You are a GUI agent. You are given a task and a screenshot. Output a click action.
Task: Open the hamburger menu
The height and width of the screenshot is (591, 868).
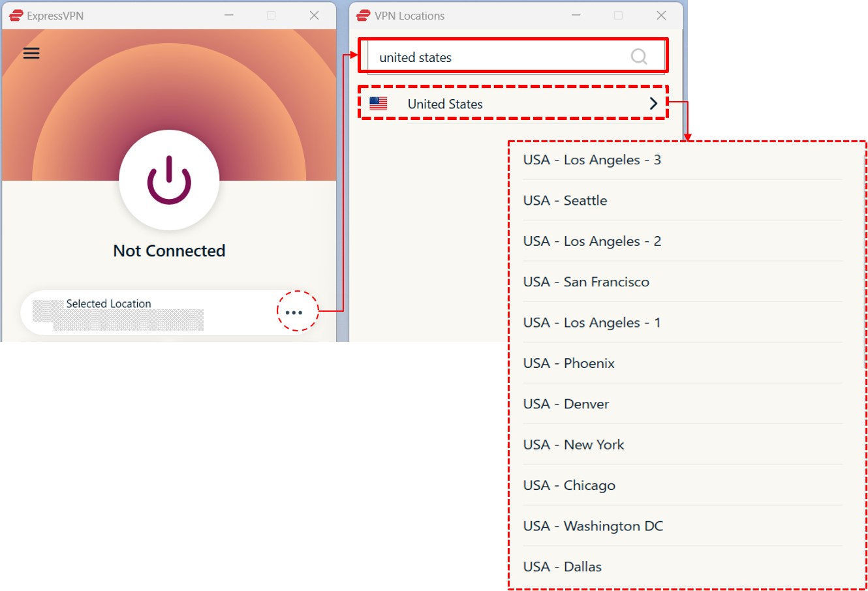[x=31, y=53]
